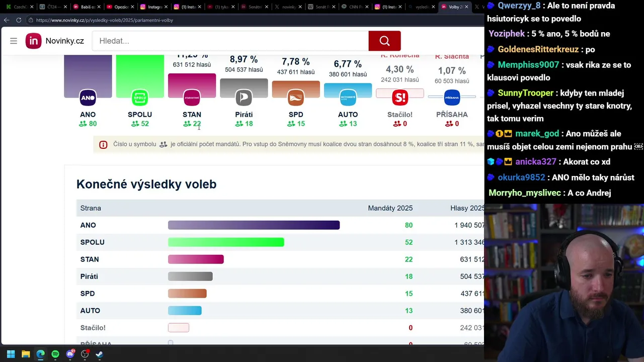Click the Novinky.cz red 'in' logo
The image size is (644, 362).
pos(34,41)
